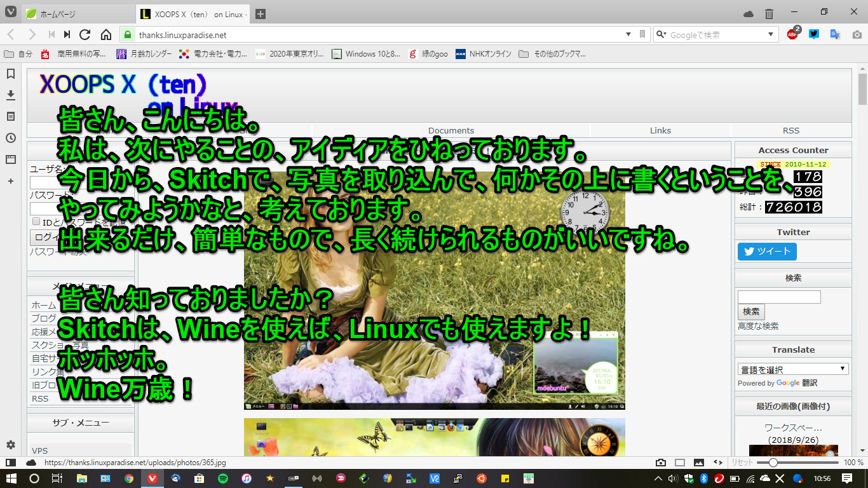Viewport: 868px width, 488px height.
Task: Open the History side panel
Action: (11, 138)
